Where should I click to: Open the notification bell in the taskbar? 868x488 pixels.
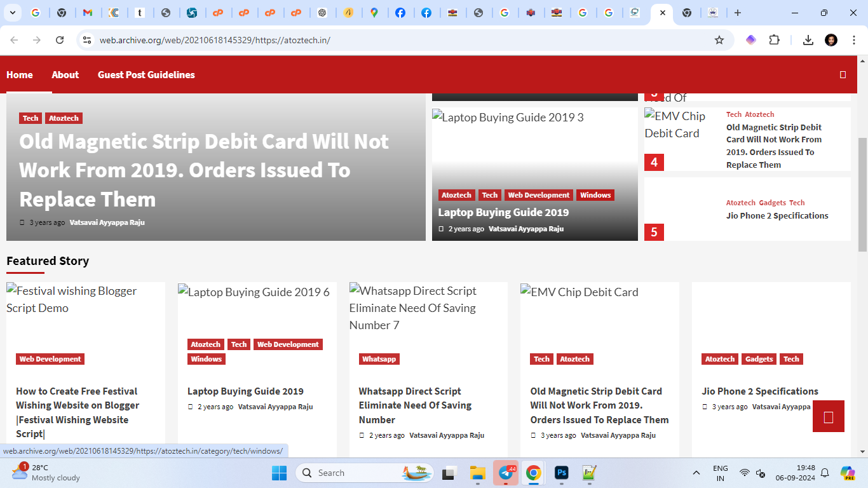825,473
